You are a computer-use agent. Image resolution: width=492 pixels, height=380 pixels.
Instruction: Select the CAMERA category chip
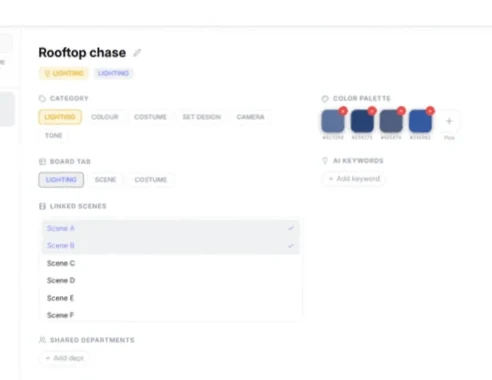[x=250, y=117]
